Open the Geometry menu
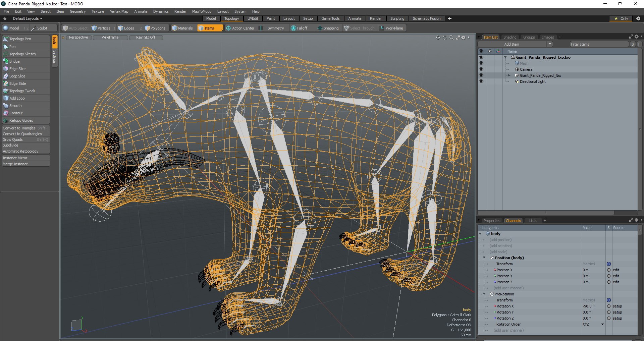This screenshot has width=644, height=341. coord(77,11)
